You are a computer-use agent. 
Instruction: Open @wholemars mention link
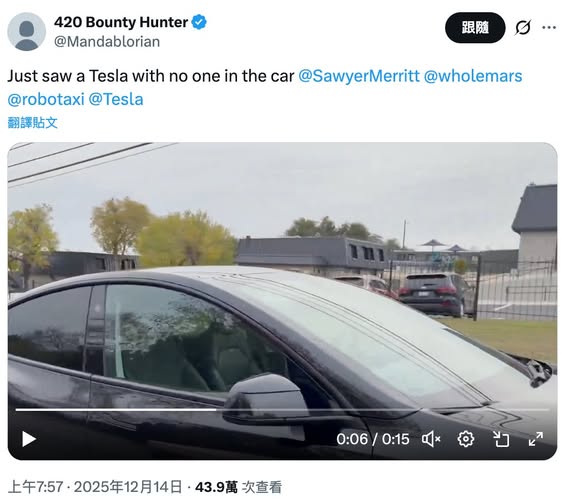[473, 76]
